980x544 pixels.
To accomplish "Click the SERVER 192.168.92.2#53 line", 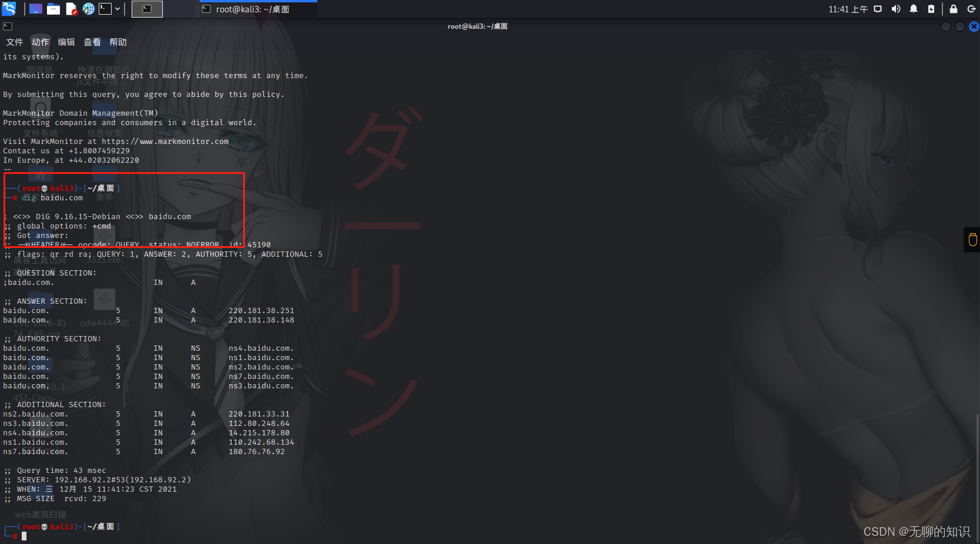I will 97,480.
